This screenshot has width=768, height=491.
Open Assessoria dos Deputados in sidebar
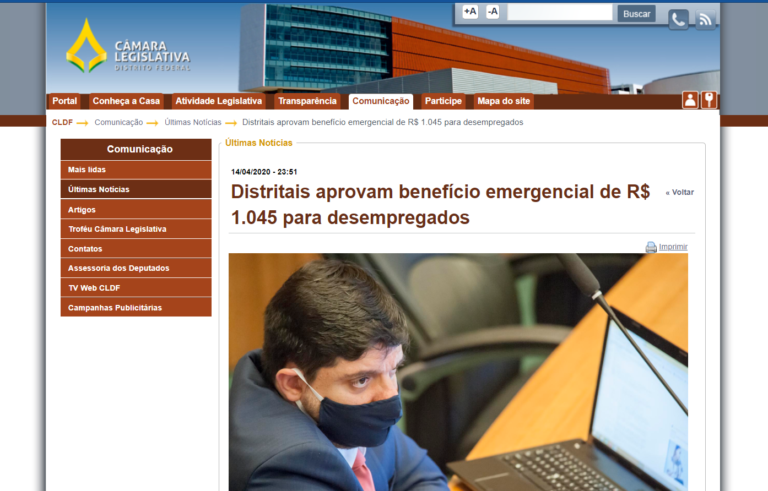136,268
